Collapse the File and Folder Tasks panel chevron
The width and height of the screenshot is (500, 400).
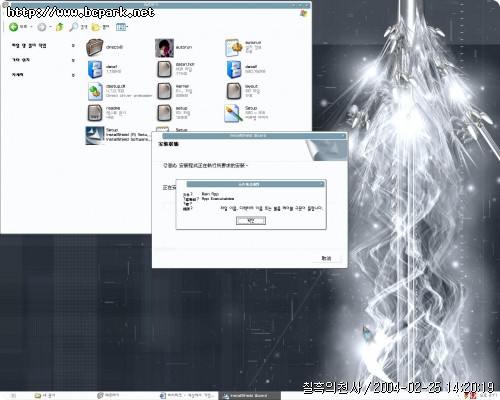click(x=73, y=45)
